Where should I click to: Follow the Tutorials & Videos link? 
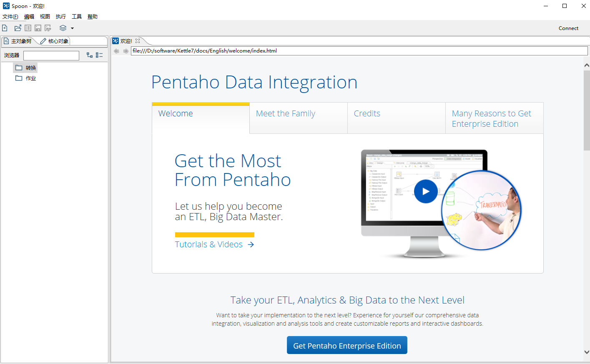click(214, 244)
